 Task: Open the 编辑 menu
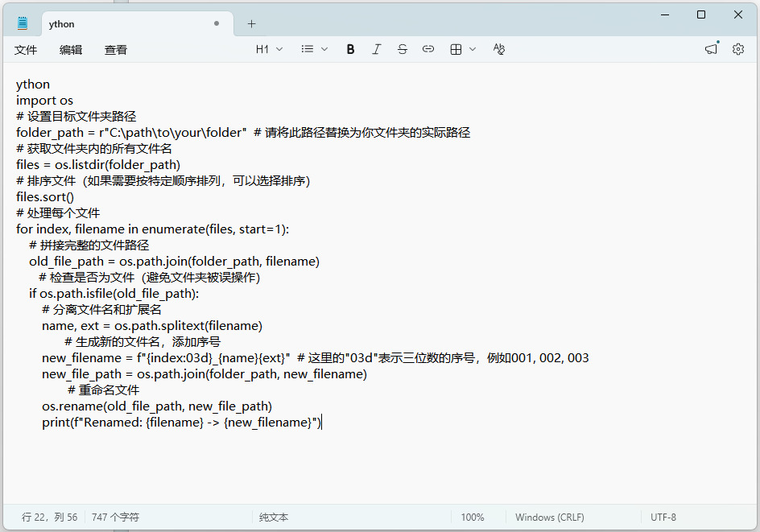[71, 49]
